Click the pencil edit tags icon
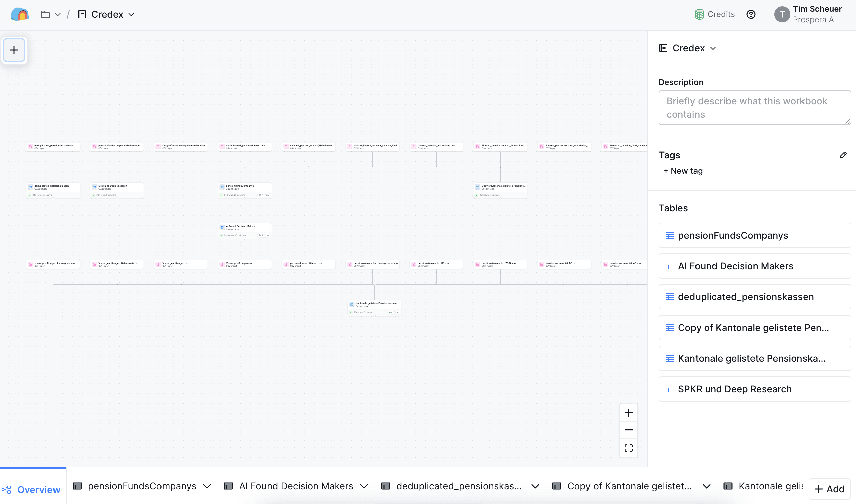 pos(843,155)
